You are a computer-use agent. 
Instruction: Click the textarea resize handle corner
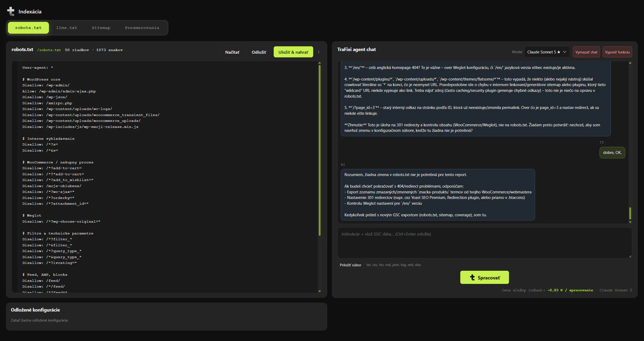[630, 256]
